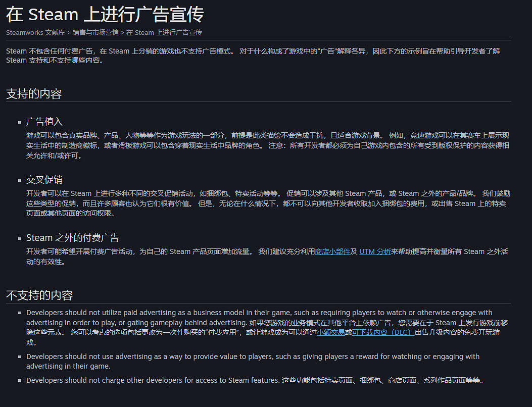Click the 支持的内容 section heading
This screenshot has width=532, height=407.
[33, 93]
